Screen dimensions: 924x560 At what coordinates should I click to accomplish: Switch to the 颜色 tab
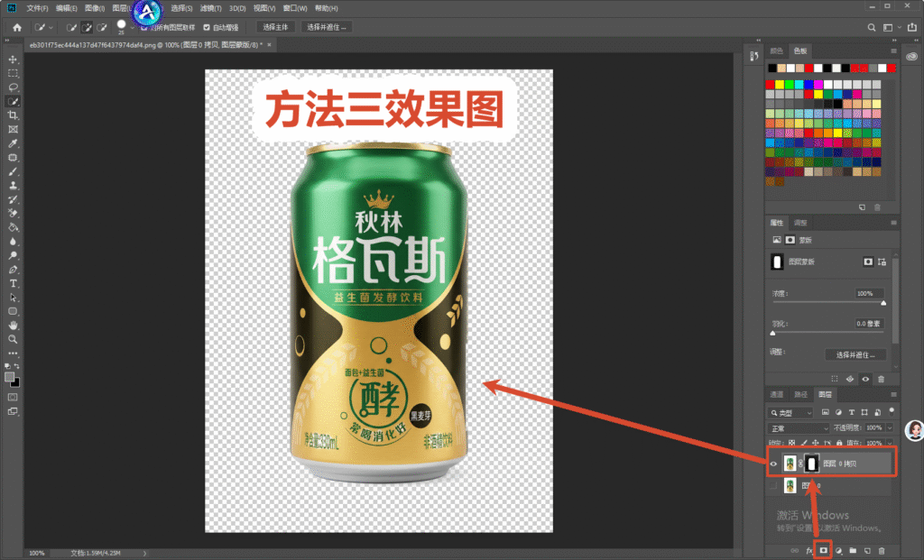coord(777,50)
